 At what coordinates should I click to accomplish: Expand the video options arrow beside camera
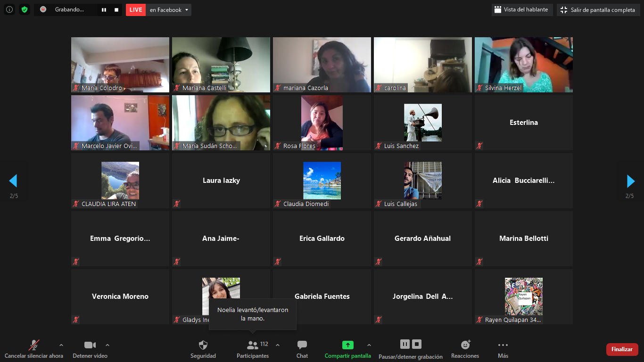107,345
